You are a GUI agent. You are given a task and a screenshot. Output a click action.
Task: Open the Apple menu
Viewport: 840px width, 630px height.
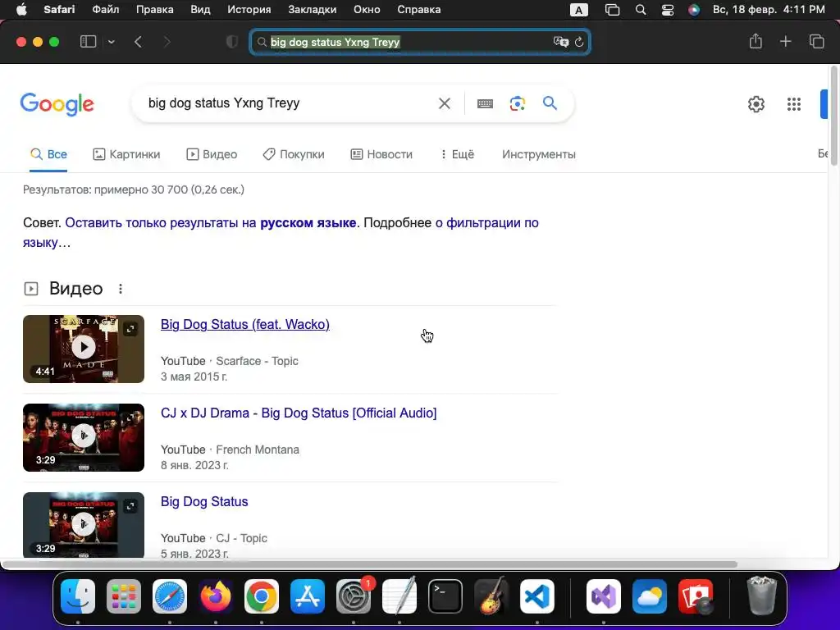coord(21,10)
